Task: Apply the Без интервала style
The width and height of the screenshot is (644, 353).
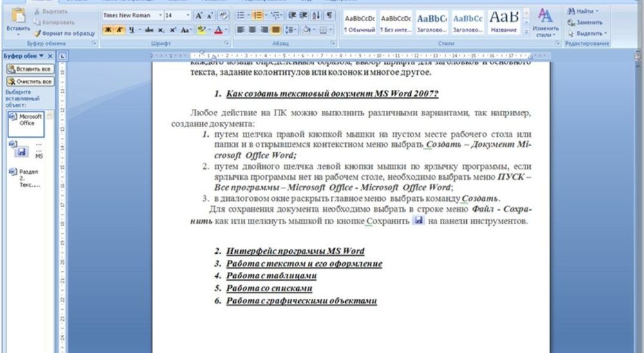Action: point(395,23)
